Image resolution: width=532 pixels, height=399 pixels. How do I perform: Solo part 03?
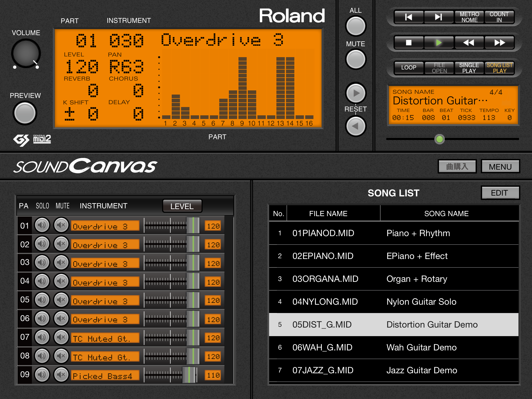click(x=42, y=263)
